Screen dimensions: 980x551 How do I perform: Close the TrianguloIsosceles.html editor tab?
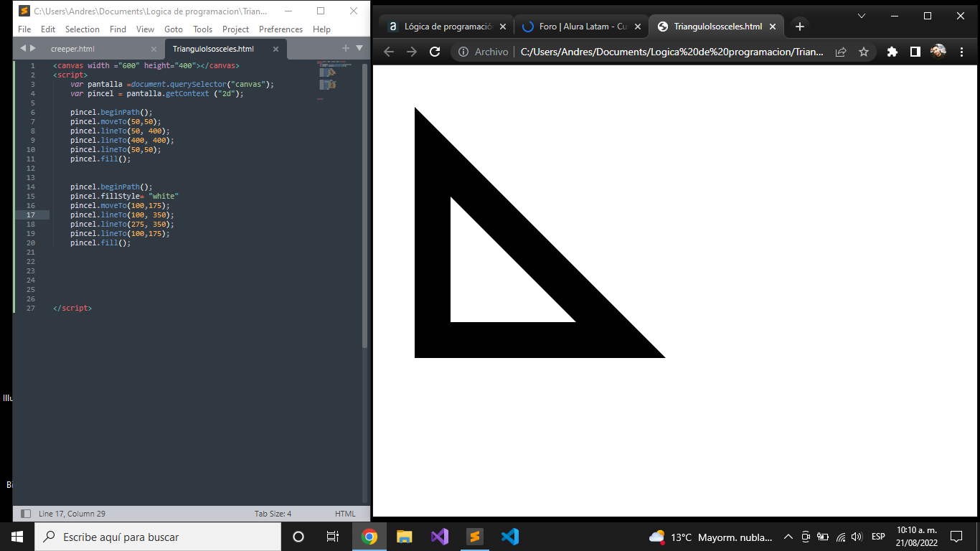click(x=275, y=49)
